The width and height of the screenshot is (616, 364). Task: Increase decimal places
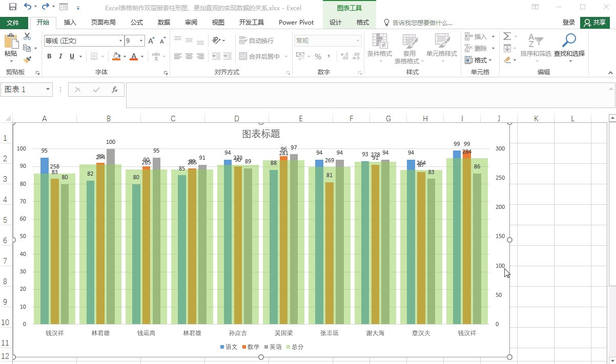tap(344, 56)
